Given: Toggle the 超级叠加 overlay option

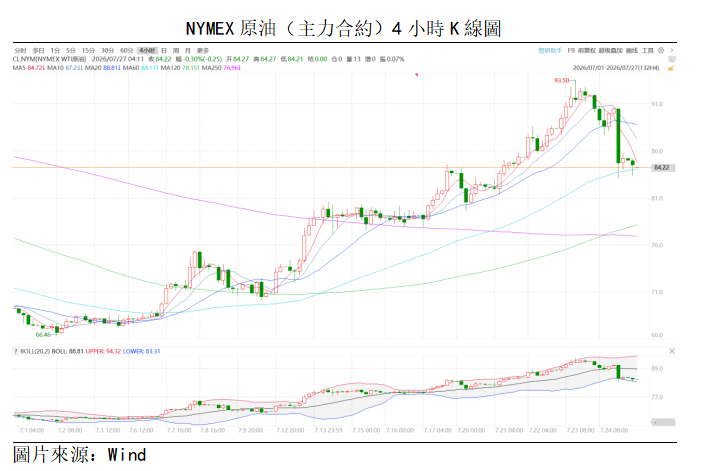Looking at the screenshot, I should pyautogui.click(x=610, y=50).
